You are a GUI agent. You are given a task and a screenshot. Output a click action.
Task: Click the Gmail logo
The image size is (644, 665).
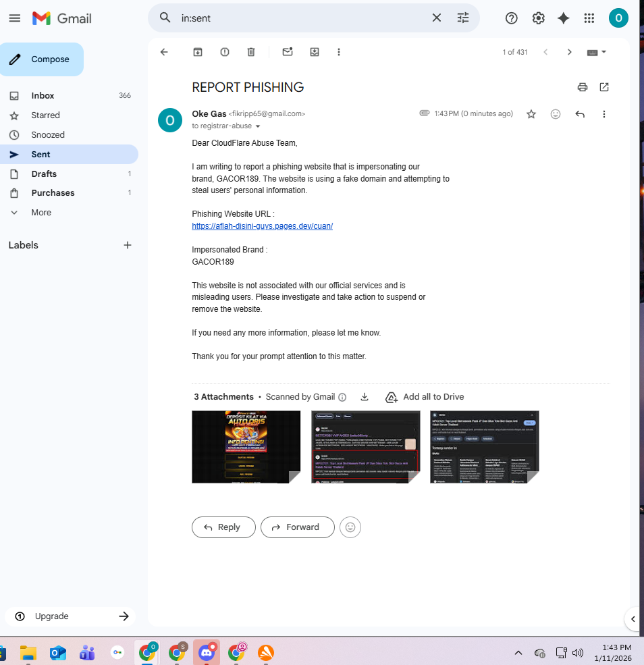(x=62, y=18)
